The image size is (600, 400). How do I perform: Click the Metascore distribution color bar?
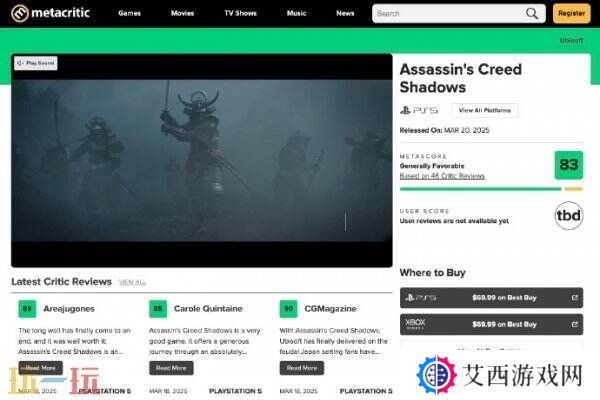(480, 188)
